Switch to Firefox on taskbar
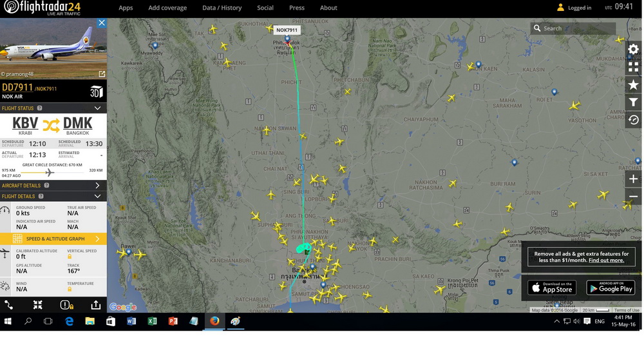The width and height of the screenshot is (644, 363). pos(214,321)
